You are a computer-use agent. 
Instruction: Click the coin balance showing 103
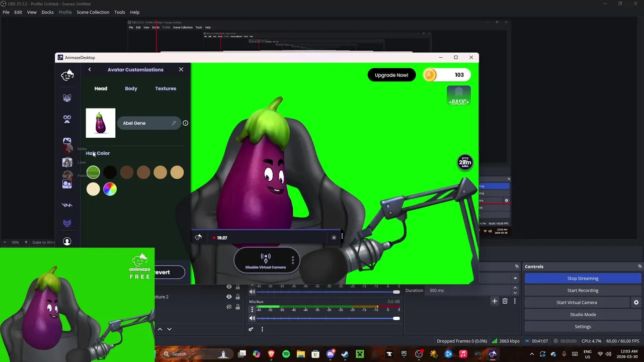(x=447, y=75)
